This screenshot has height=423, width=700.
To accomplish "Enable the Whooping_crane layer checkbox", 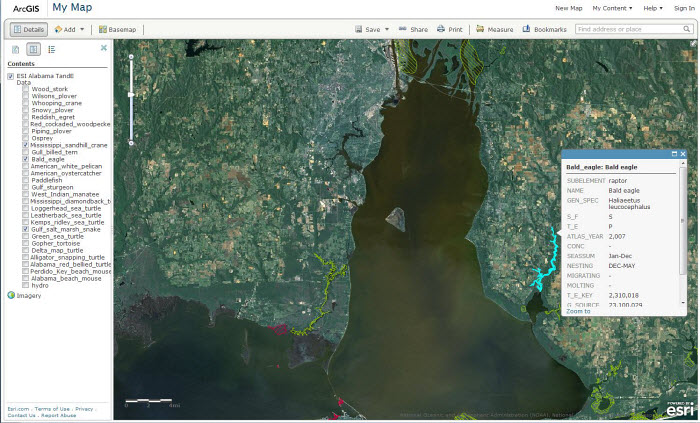I will pyautogui.click(x=25, y=103).
